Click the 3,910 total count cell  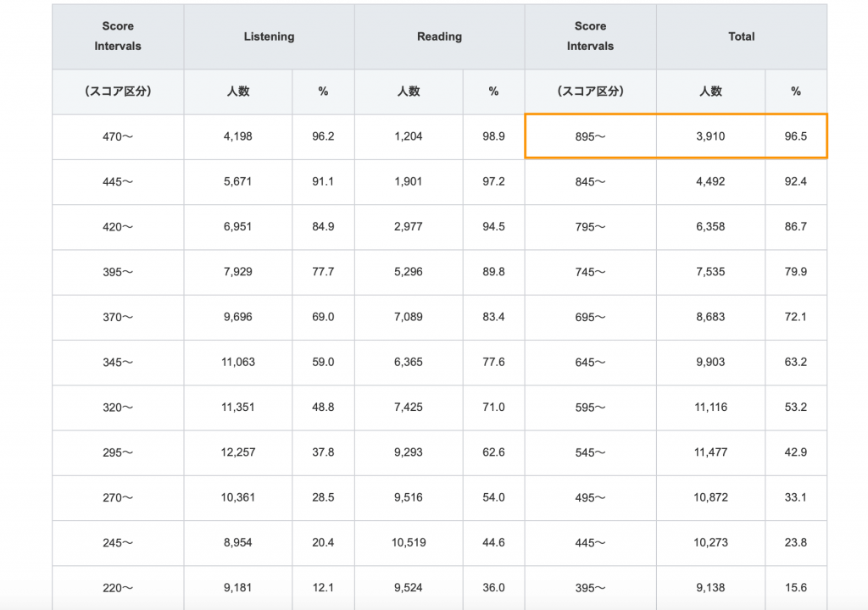tap(710, 136)
